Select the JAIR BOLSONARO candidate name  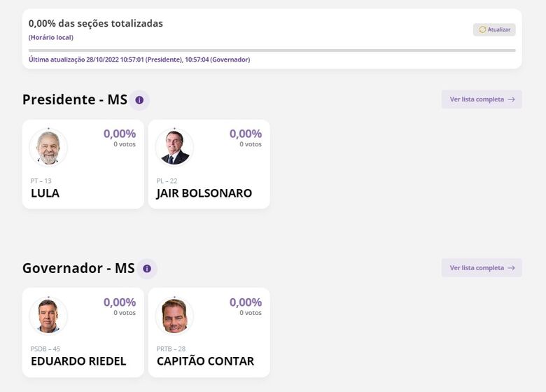[204, 193]
